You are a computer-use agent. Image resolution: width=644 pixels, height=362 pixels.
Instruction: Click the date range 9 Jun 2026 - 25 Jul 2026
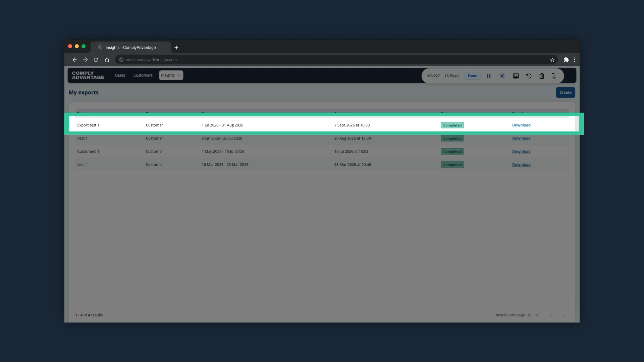pyautogui.click(x=222, y=138)
